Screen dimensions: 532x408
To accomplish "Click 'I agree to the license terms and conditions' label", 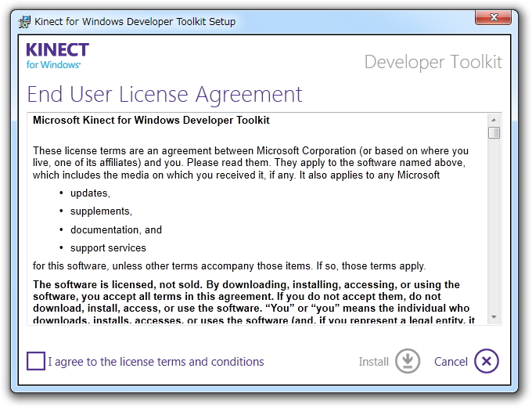I will tap(156, 362).
